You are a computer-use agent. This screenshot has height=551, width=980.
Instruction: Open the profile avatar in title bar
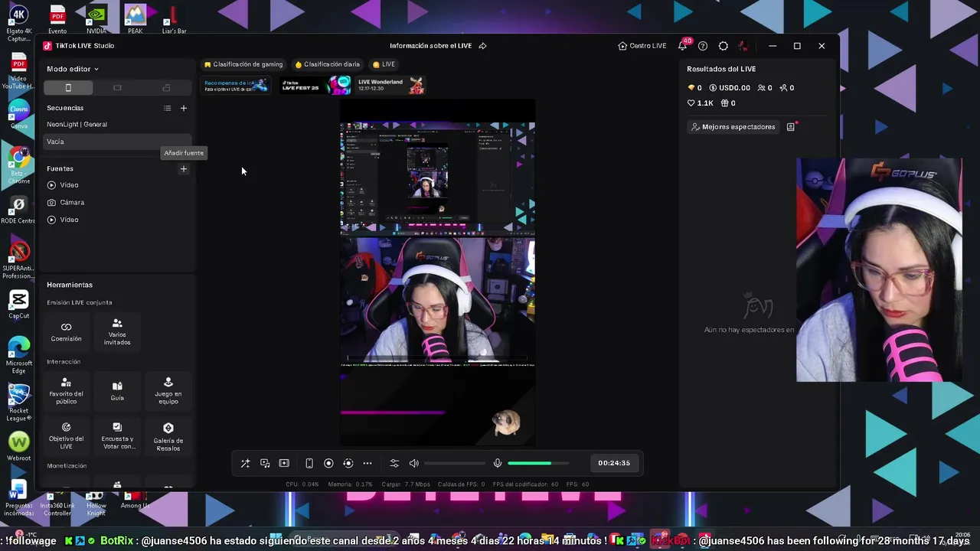tap(743, 46)
